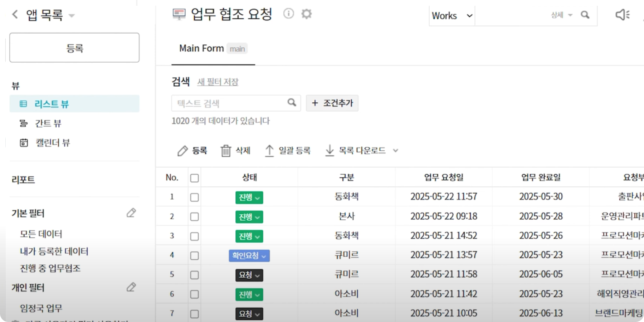Click 아소비 in row 6
The image size is (644, 322).
[346, 294]
